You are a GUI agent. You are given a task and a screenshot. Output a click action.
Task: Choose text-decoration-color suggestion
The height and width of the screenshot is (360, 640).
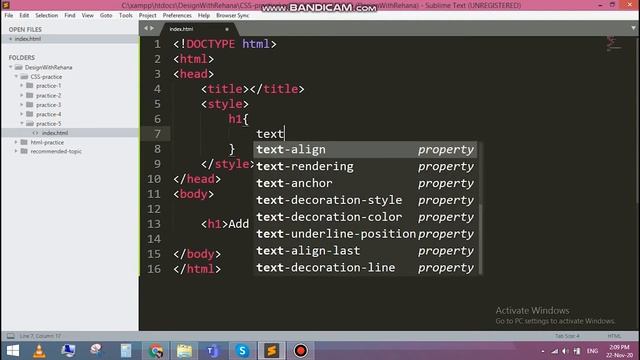pos(365,217)
